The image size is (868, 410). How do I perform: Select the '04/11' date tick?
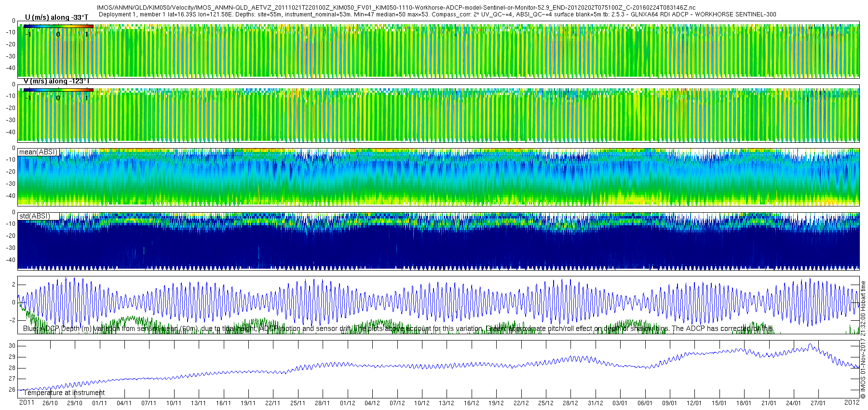coord(124,403)
